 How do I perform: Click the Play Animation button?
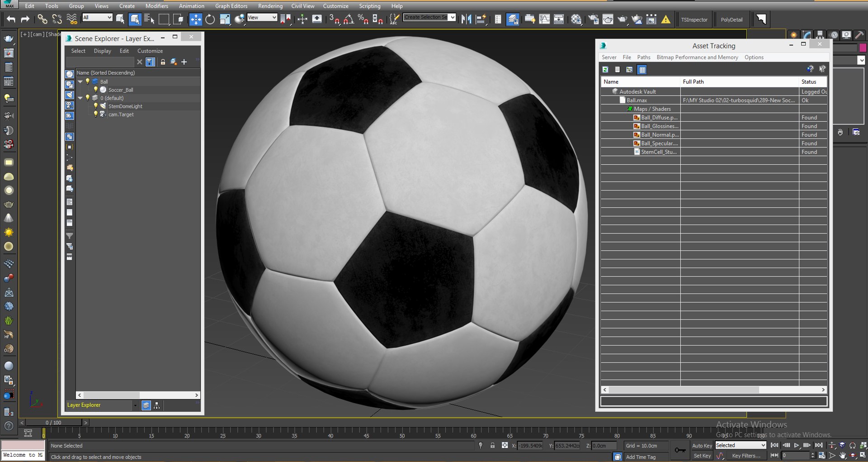pyautogui.click(x=797, y=445)
